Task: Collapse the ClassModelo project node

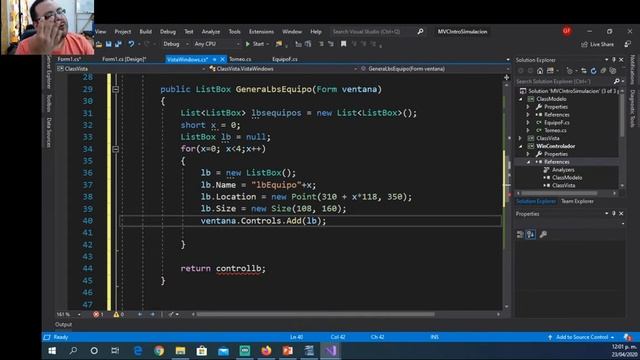Action: (520, 99)
